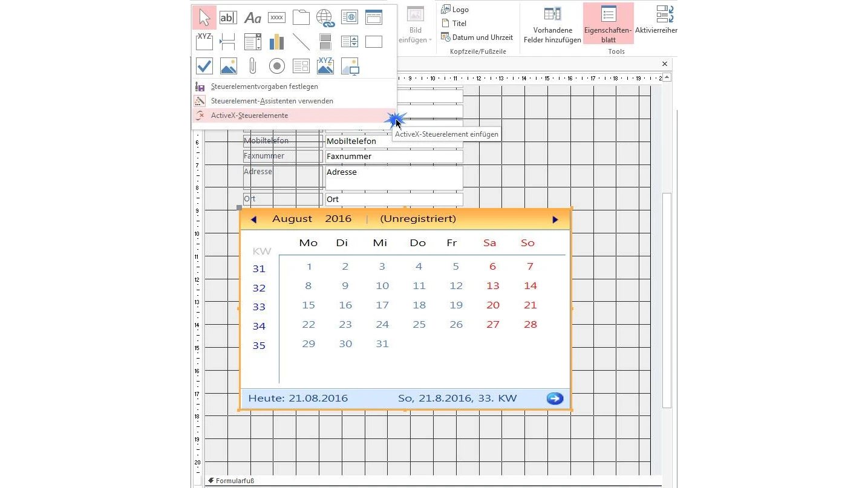Choose the Navigation control icon
Viewport: 868px width, 488px height.
coord(374,18)
